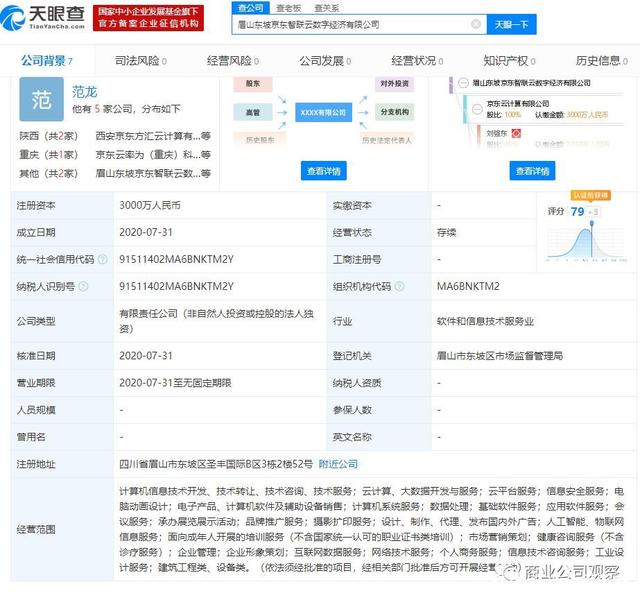Click the TianYanCha logo
Screen dimensions: 640x600
43,18
